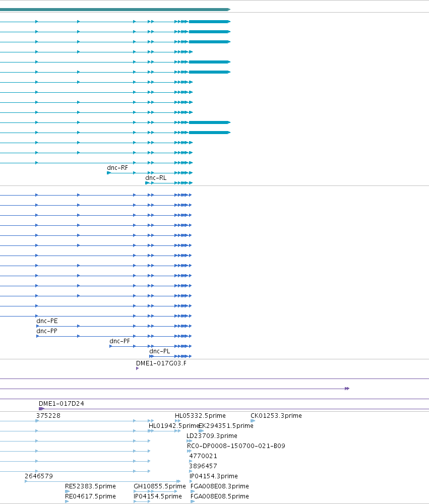This screenshot has height=504, width=429.
Task: Click the EK294351.5prime label
Action: [226, 425]
